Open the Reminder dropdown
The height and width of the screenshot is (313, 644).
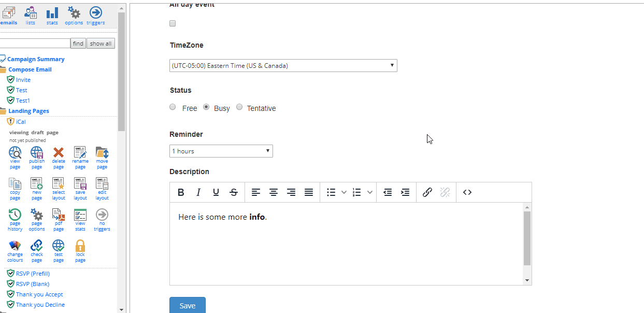[x=221, y=151]
